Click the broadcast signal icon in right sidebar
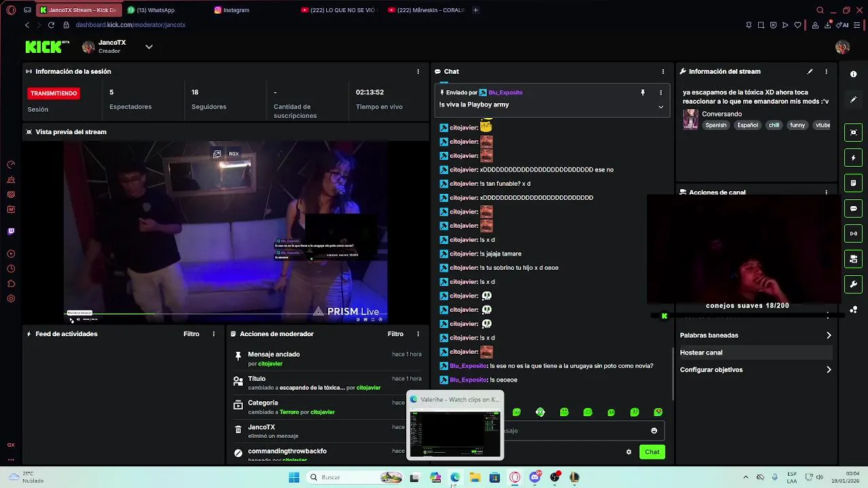 click(x=854, y=234)
